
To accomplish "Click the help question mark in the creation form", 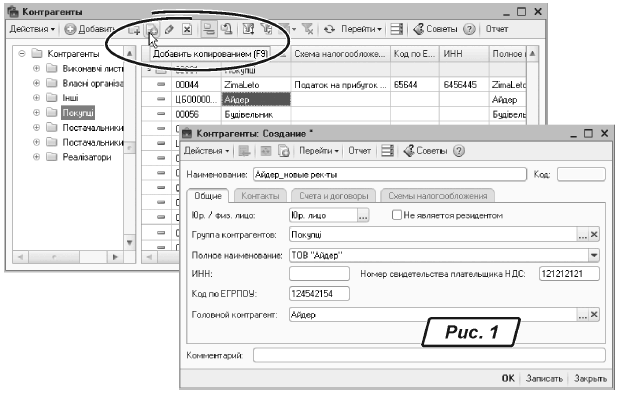I will tap(458, 151).
